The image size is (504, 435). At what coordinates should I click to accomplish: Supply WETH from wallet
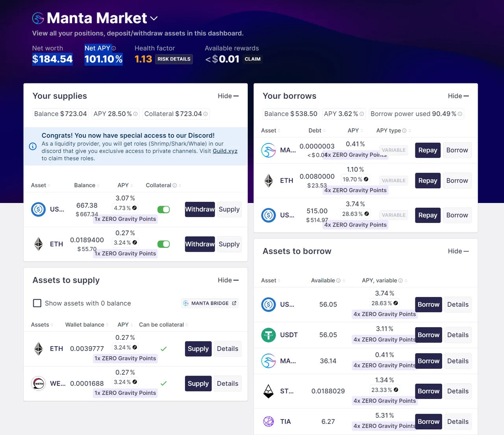pos(198,383)
